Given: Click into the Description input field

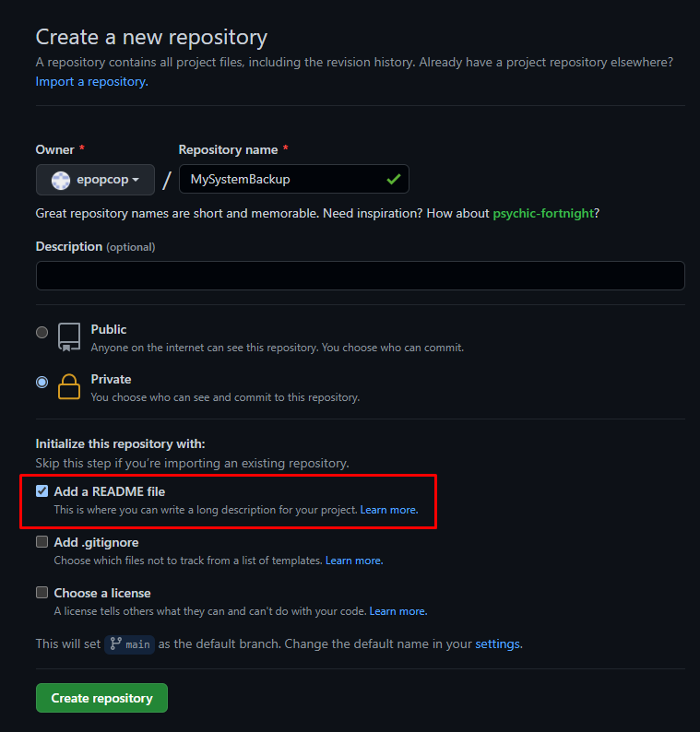Looking at the screenshot, I should 360,276.
